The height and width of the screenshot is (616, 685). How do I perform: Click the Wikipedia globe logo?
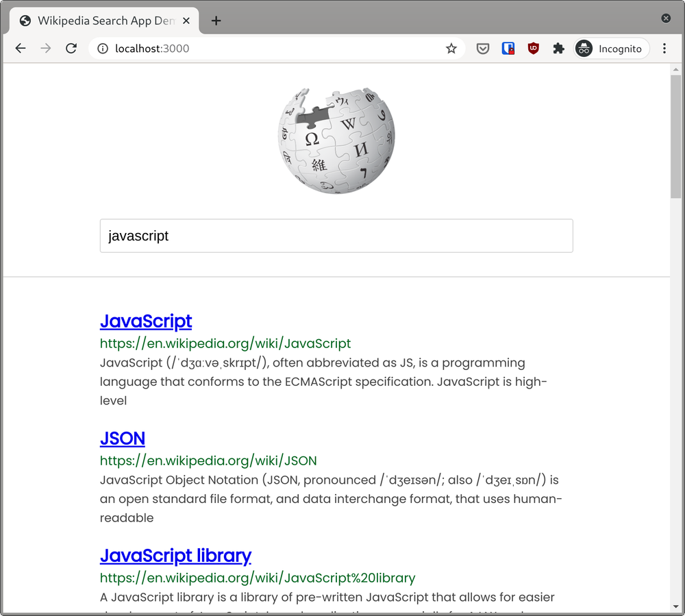pyautogui.click(x=336, y=140)
